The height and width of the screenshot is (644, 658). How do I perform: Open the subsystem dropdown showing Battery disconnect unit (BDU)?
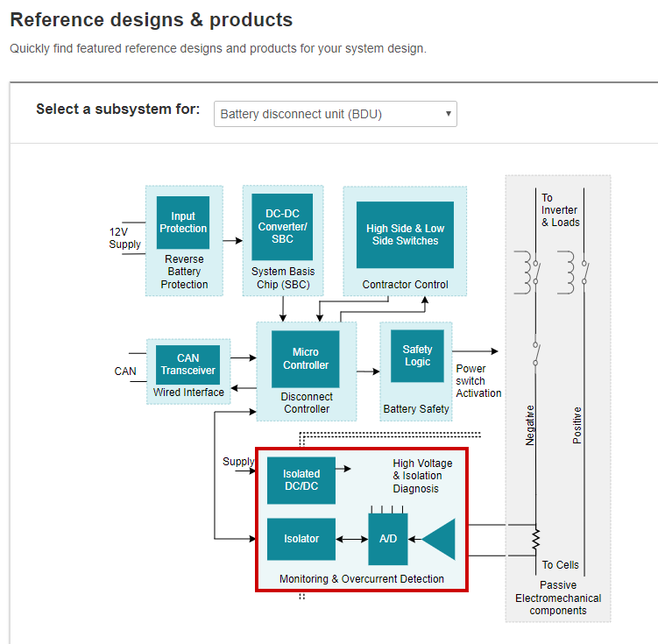pyautogui.click(x=336, y=114)
